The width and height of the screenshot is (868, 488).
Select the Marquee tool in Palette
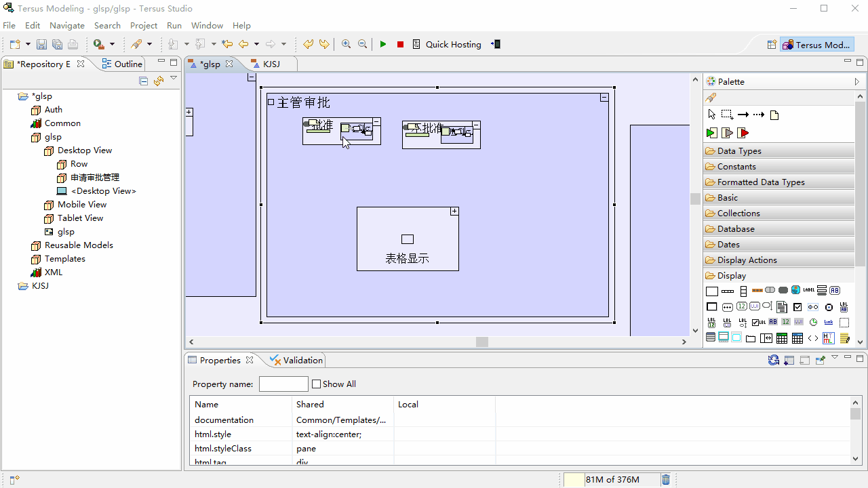(x=727, y=115)
